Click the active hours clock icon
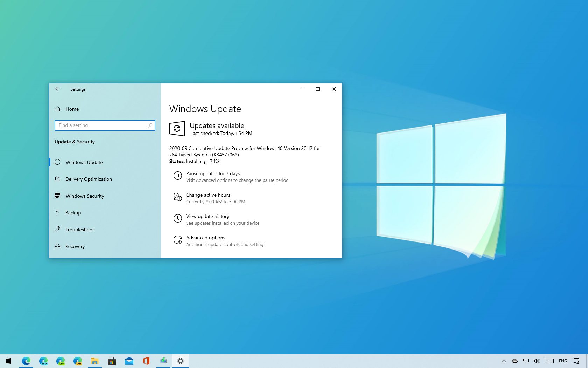This screenshot has width=588, height=368. (x=178, y=197)
